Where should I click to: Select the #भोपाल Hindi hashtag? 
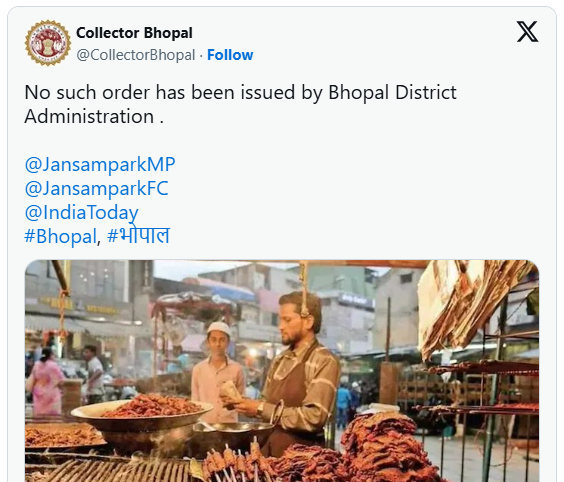[x=138, y=236]
